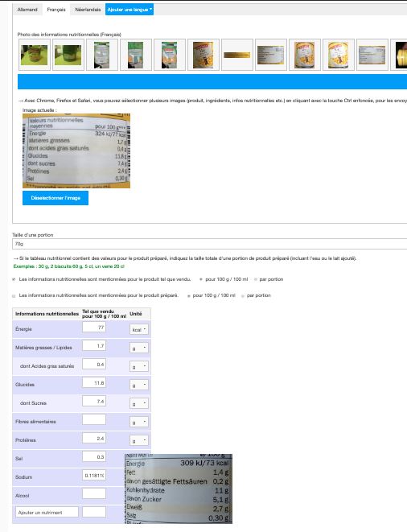
Task: Open unit dropdown for Matières grasses / Lipides
Action: [139, 348]
